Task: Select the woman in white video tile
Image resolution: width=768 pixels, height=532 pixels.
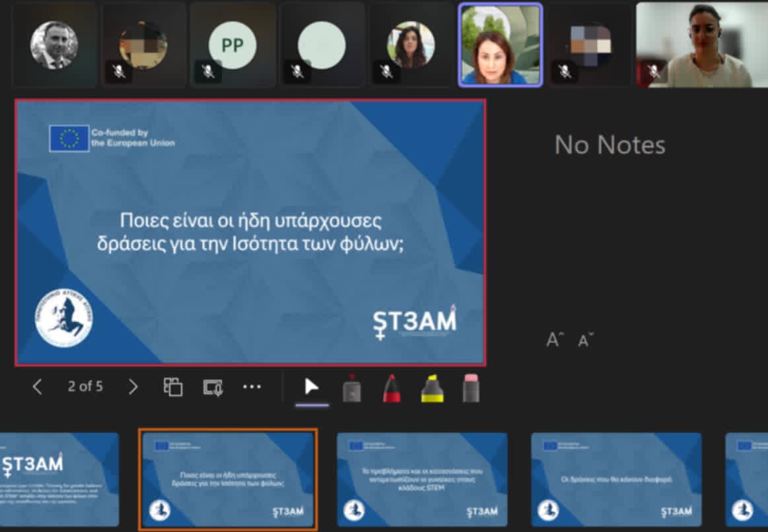Action: (702, 45)
